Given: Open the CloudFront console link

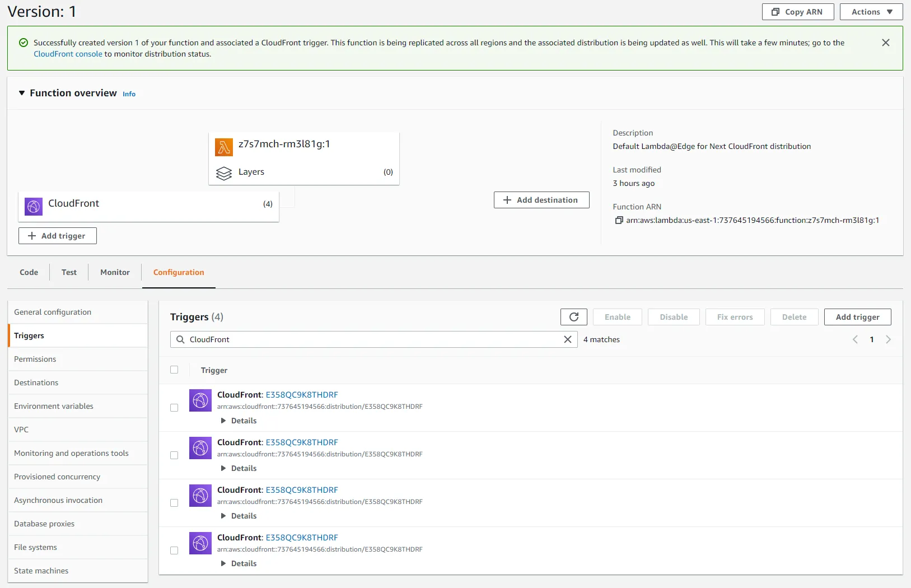Looking at the screenshot, I should [x=68, y=54].
